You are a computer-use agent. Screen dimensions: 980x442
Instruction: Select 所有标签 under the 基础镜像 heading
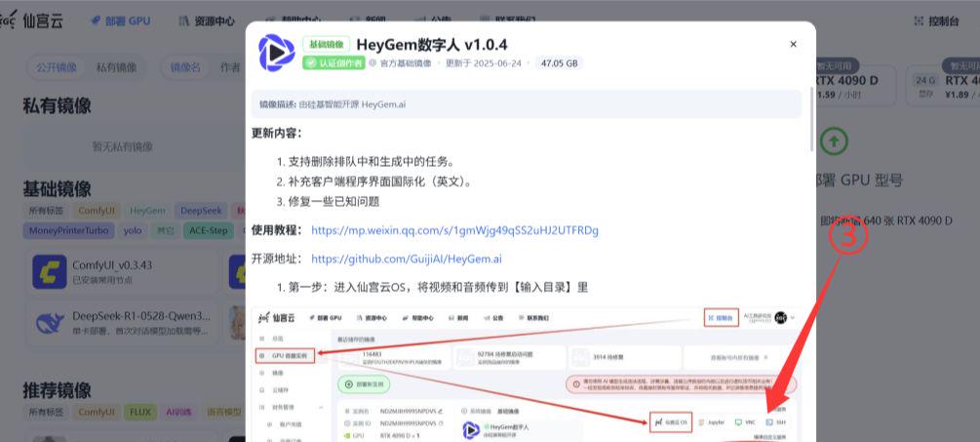pyautogui.click(x=46, y=211)
